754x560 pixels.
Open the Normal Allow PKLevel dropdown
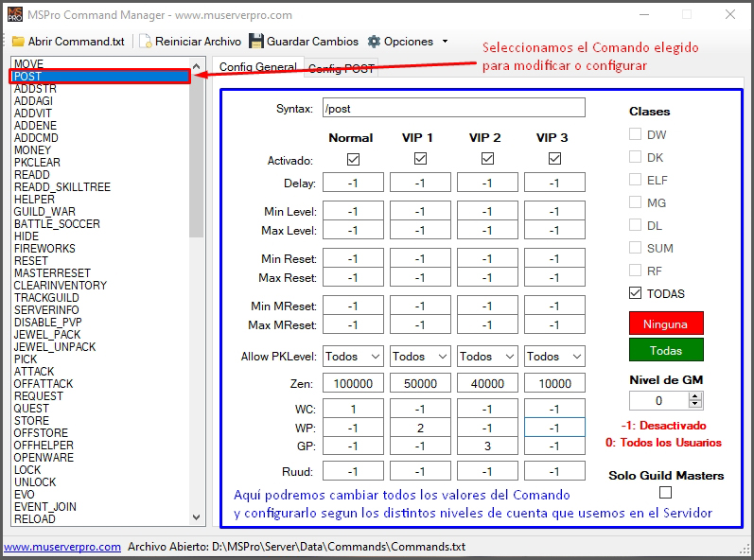(x=352, y=357)
